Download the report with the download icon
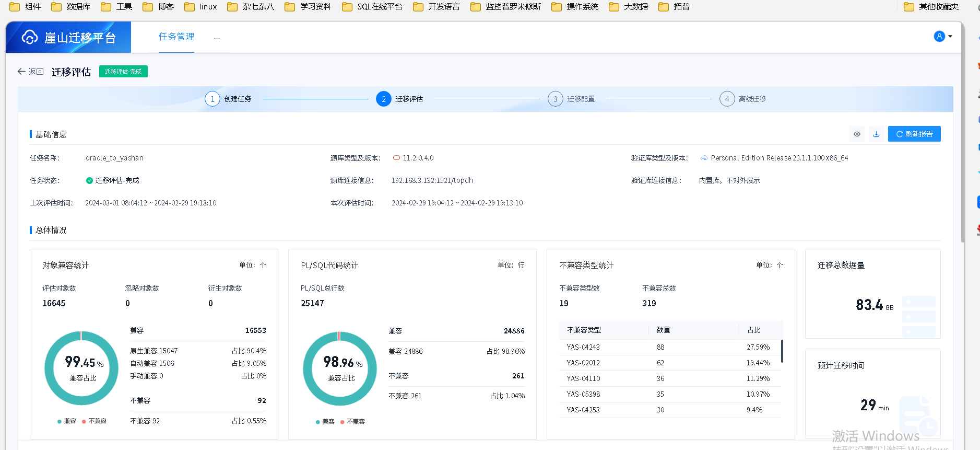This screenshot has width=980, height=450. [x=876, y=134]
